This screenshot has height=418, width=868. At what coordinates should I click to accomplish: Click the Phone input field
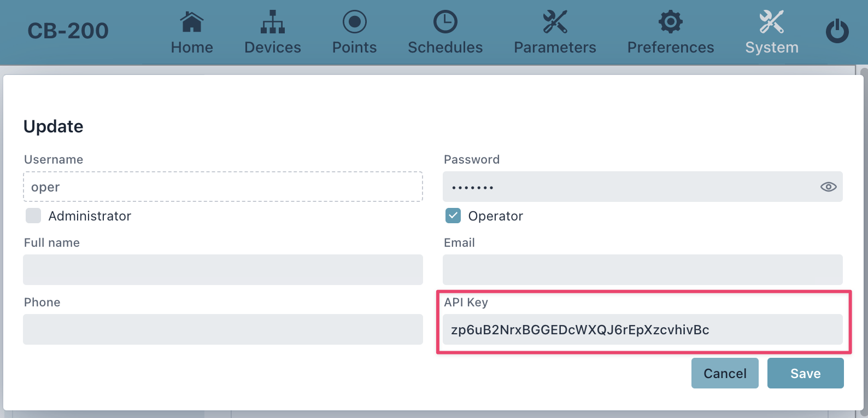tap(223, 329)
